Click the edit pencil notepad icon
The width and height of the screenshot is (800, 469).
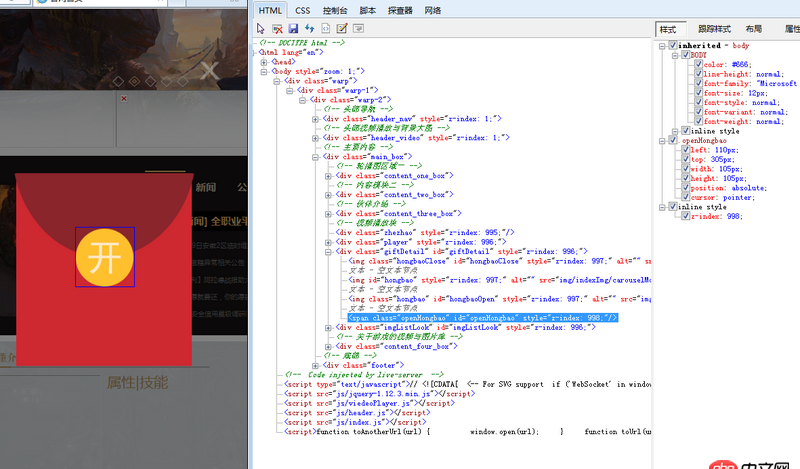click(x=342, y=28)
